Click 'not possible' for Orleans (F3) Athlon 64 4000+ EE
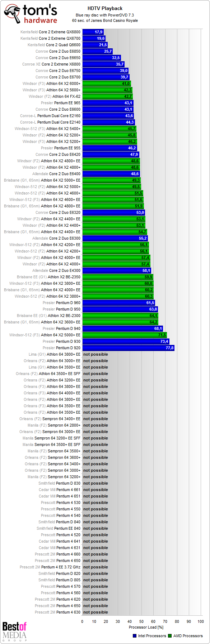The height and width of the screenshot is (644, 210). pos(95,393)
